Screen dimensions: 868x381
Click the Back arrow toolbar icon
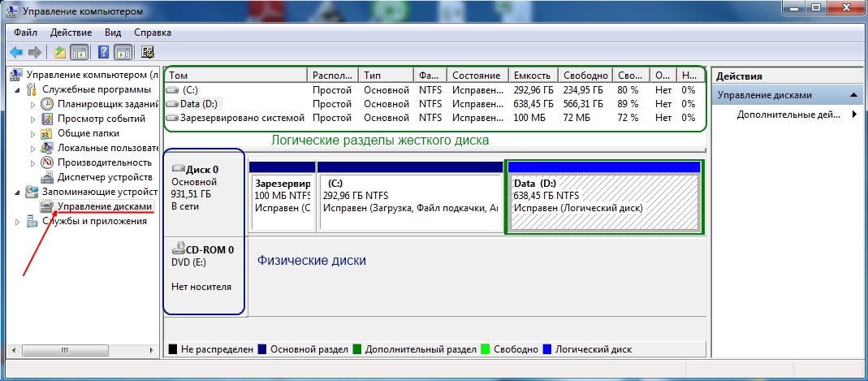click(x=15, y=53)
